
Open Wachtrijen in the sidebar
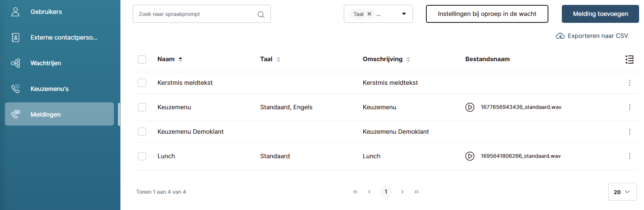point(46,63)
